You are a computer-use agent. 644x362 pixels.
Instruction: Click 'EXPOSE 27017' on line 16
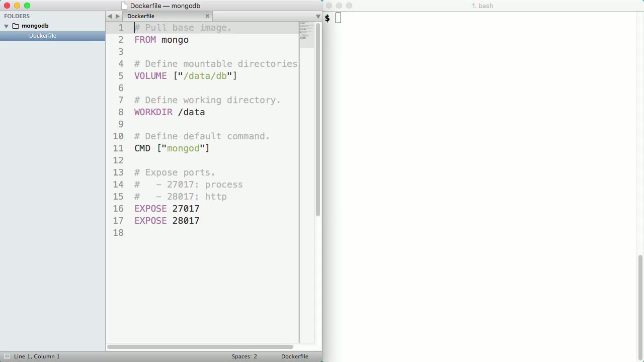coord(167,209)
